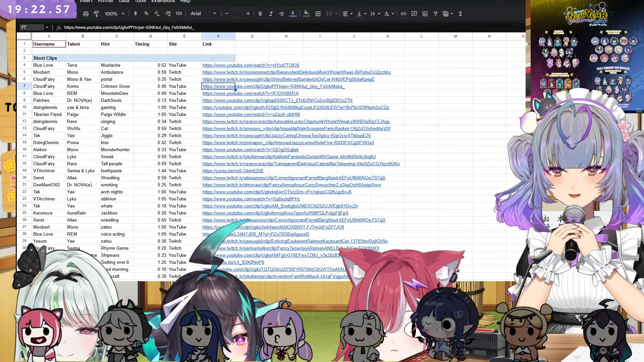
Task: Open the text color picker
Action: coord(293,14)
